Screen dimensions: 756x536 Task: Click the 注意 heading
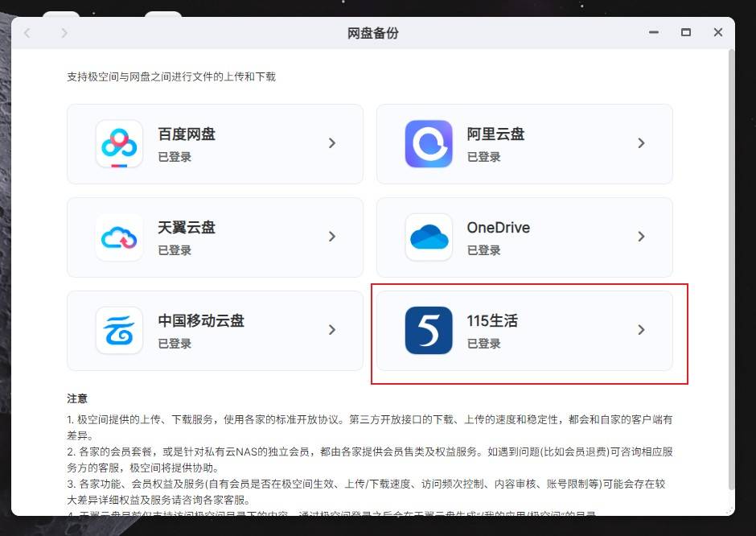77,398
